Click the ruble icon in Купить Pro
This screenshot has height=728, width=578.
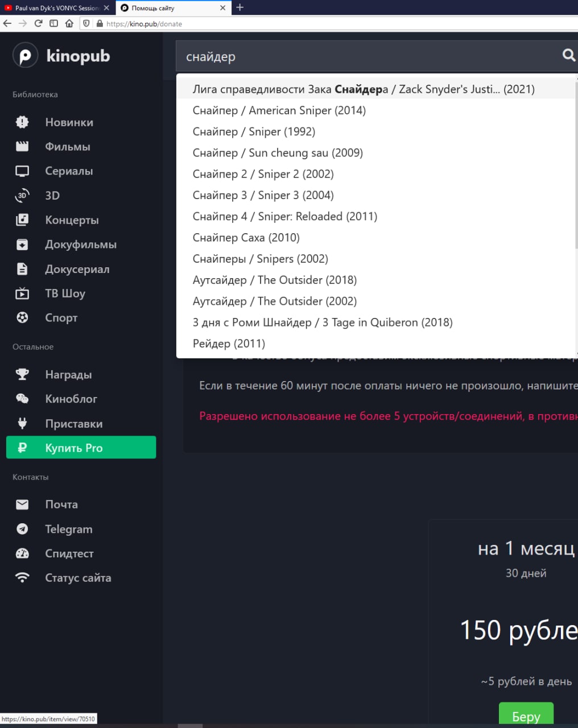22,448
